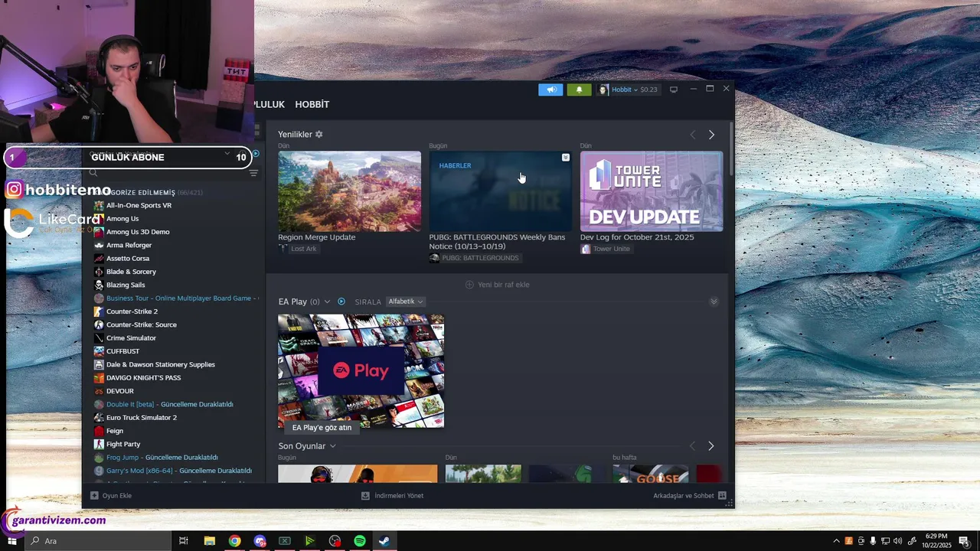This screenshot has height=551, width=980.
Task: Select Frog Jump paused update entry
Action: pos(162,458)
